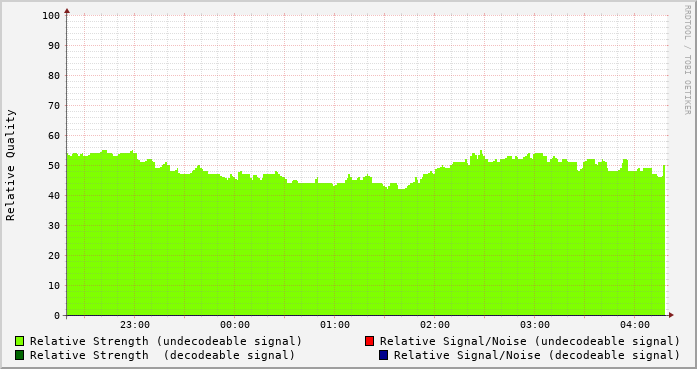Screen dimensions: 697x369
Task: Click the Relative Strength (undecodeable signal) legend text
Action: 166,341
